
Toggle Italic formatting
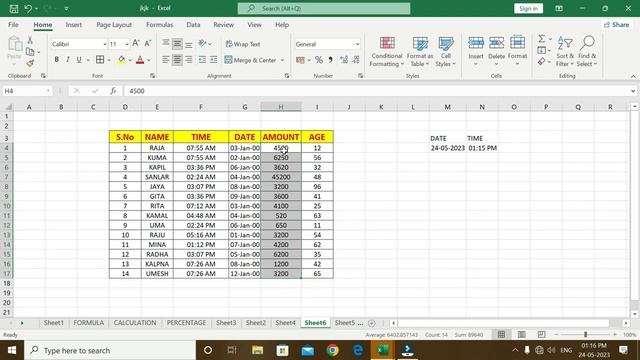point(68,60)
